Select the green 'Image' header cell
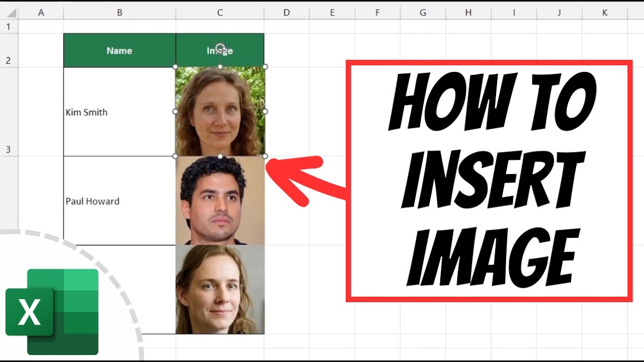The image size is (644, 362). click(220, 50)
